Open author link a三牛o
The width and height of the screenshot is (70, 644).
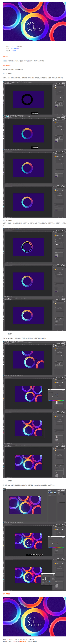point(14,46)
